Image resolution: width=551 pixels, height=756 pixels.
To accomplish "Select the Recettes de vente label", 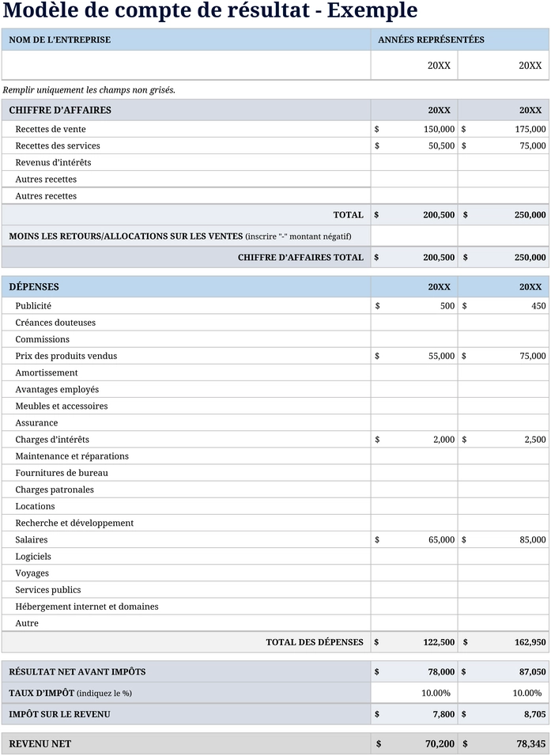I will pyautogui.click(x=51, y=129).
